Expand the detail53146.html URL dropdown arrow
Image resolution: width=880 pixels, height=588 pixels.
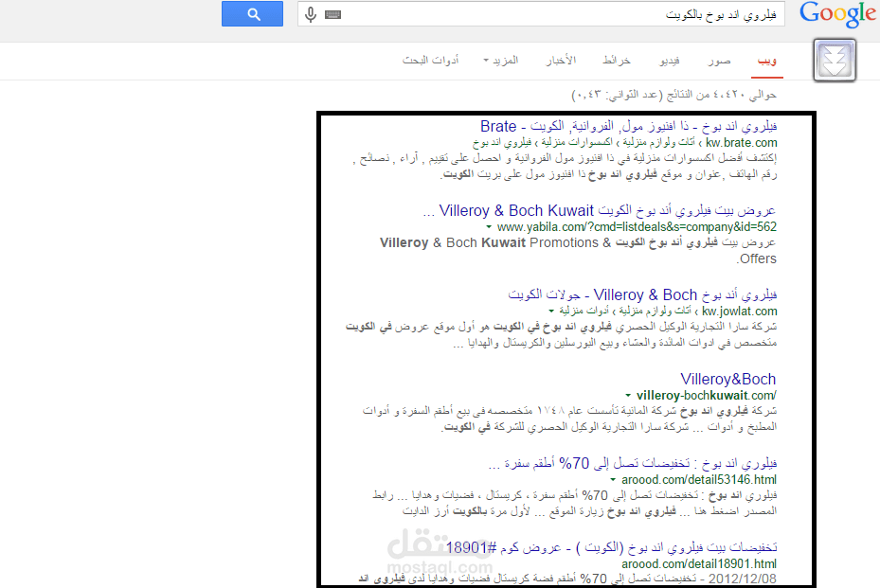point(613,480)
